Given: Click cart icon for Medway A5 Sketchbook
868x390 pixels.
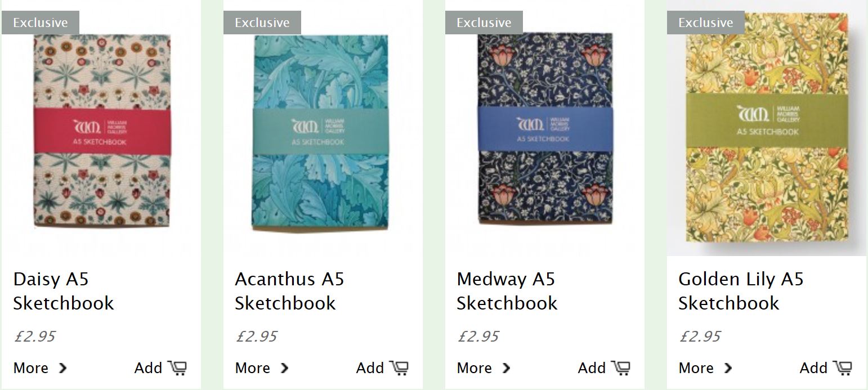Looking at the screenshot, I should (621, 367).
